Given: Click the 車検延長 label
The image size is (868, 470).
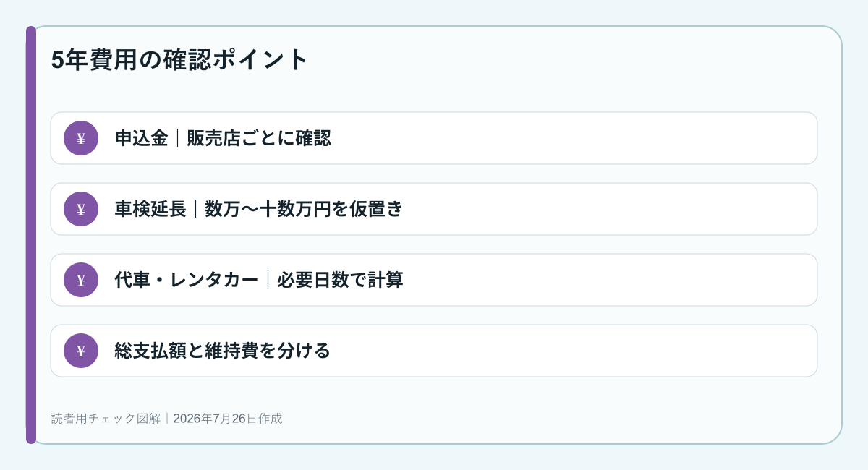Looking at the screenshot, I should click(150, 209).
